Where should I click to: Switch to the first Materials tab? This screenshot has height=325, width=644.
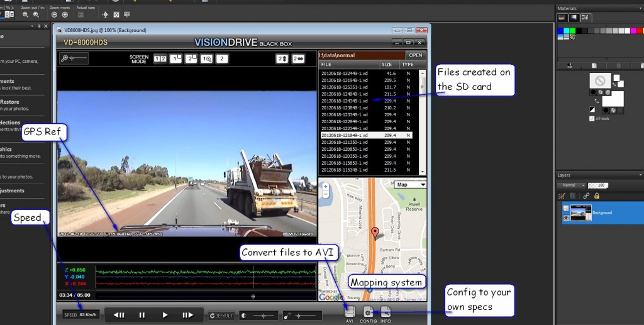pyautogui.click(x=562, y=17)
